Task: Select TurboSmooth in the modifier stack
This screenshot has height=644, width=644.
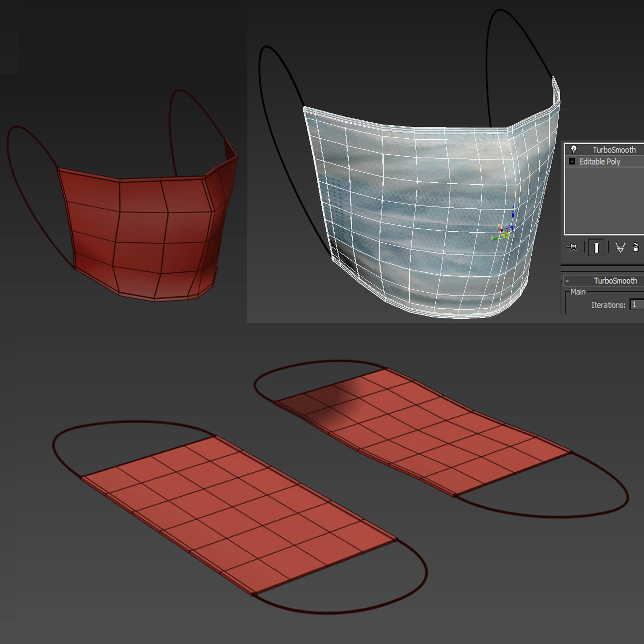Action: 615,150
